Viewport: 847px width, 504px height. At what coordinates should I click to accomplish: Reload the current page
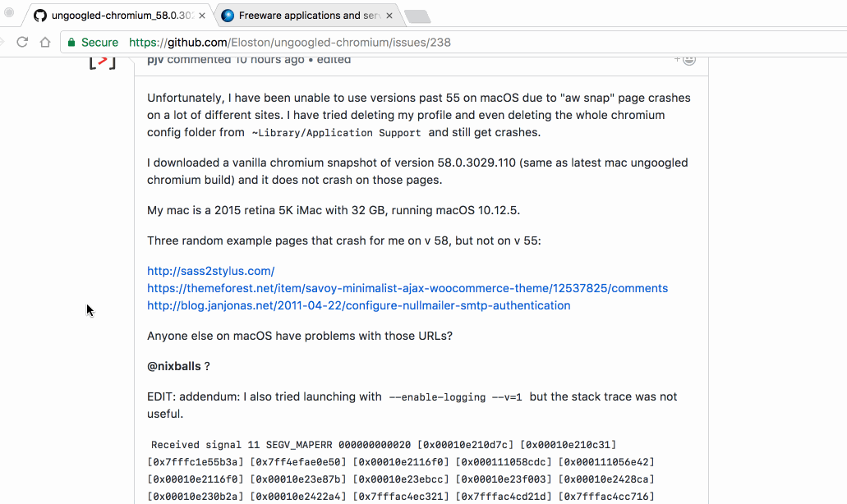click(x=23, y=42)
